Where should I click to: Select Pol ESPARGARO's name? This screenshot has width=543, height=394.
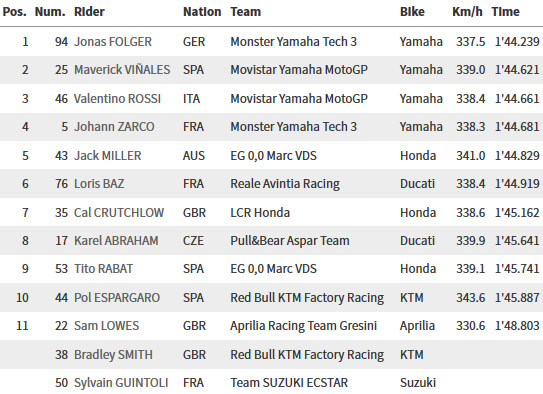[x=117, y=298]
